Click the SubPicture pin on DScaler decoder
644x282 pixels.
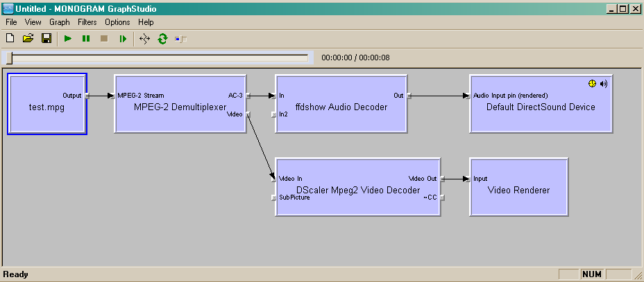pyautogui.click(x=274, y=197)
